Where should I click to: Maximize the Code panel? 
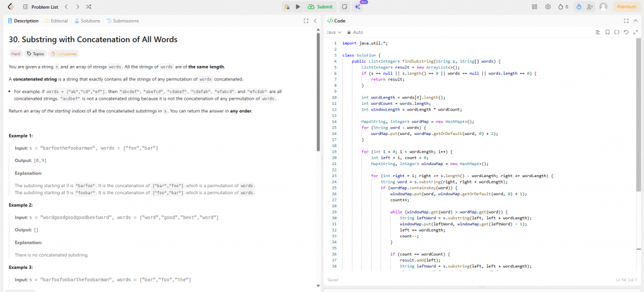click(x=626, y=21)
